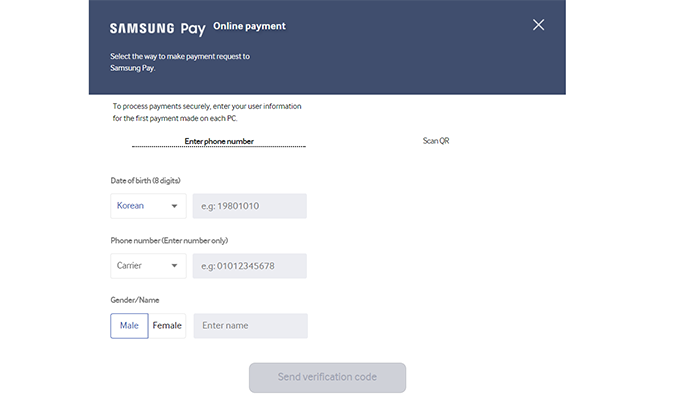Click the 'Gender/Name' label
Image resolution: width=700 pixels, height=400 pixels.
[x=135, y=300]
